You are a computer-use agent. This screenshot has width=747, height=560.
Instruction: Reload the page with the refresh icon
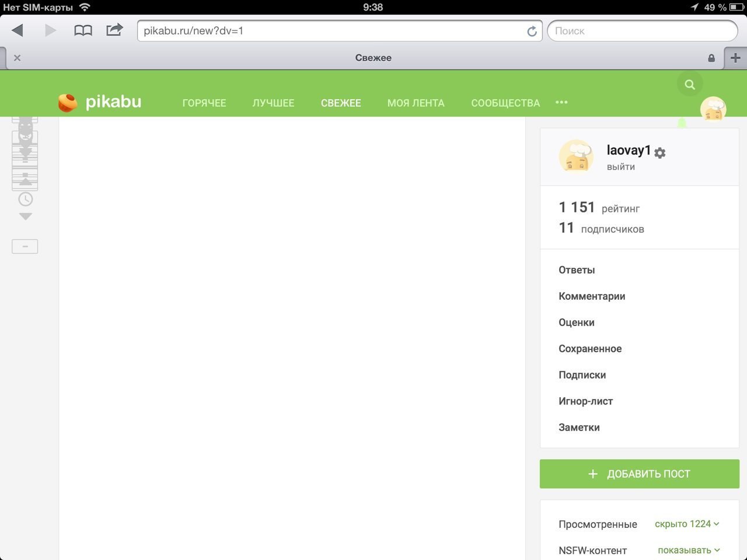coord(532,31)
